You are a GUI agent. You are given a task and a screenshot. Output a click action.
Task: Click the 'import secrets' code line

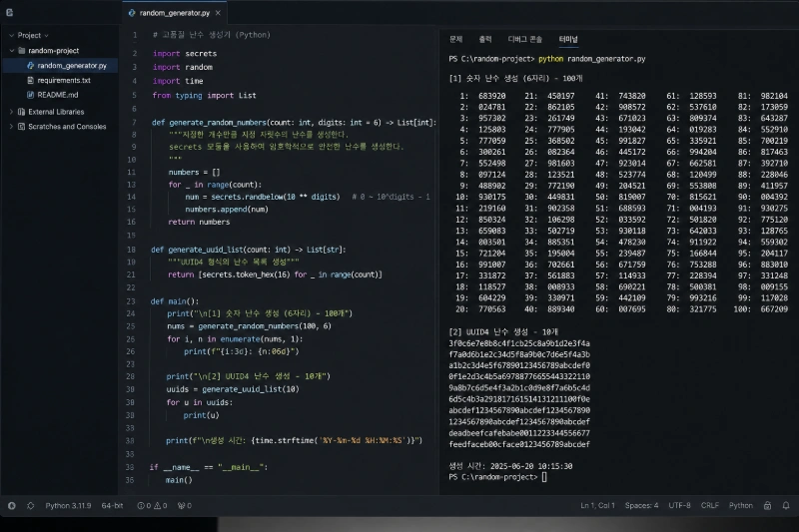185,54
